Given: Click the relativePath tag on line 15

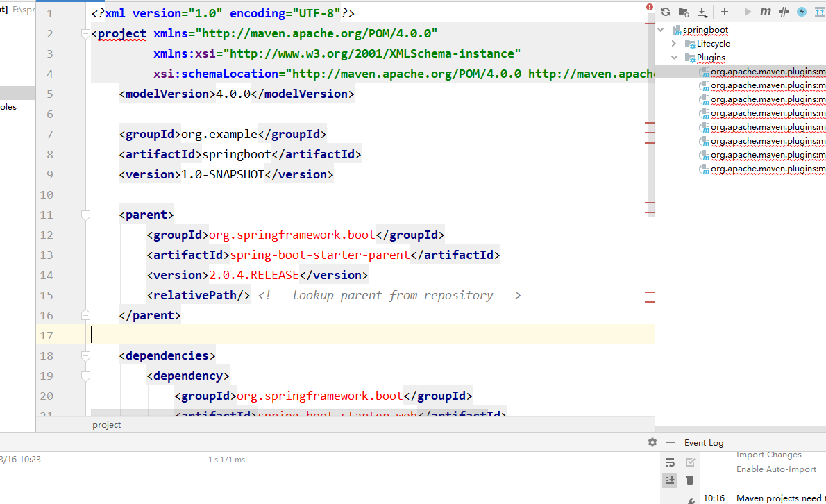Looking at the screenshot, I should (x=198, y=296).
